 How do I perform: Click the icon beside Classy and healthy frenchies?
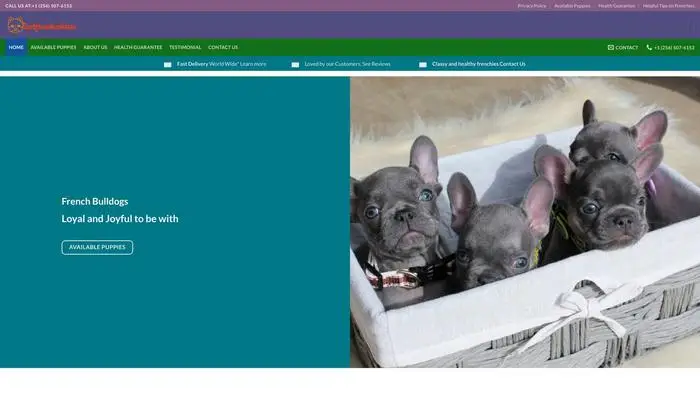[423, 65]
